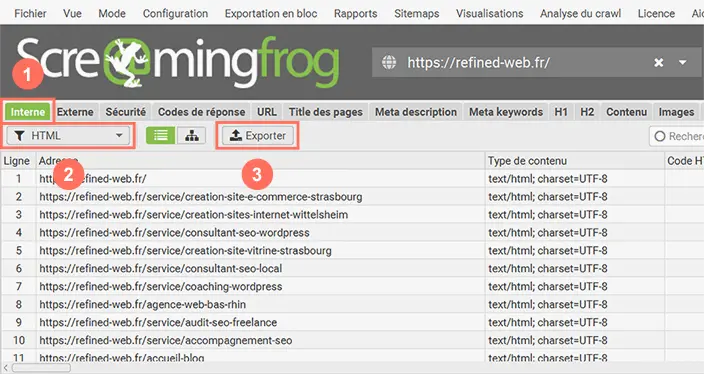Image resolution: width=704 pixels, height=374 pixels.
Task: Switch to list view icon
Action: click(161, 136)
